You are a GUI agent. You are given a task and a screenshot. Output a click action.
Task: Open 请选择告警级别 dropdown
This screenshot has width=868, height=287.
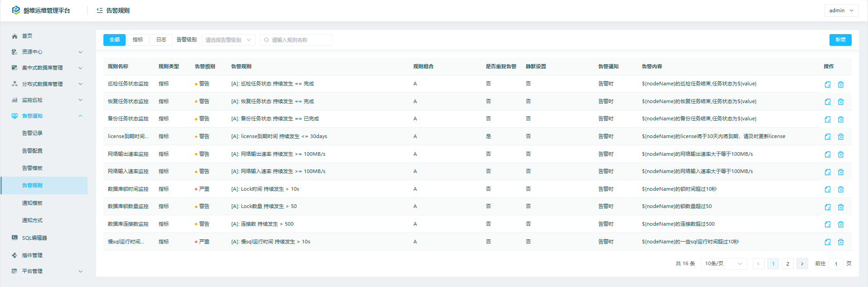click(x=229, y=40)
